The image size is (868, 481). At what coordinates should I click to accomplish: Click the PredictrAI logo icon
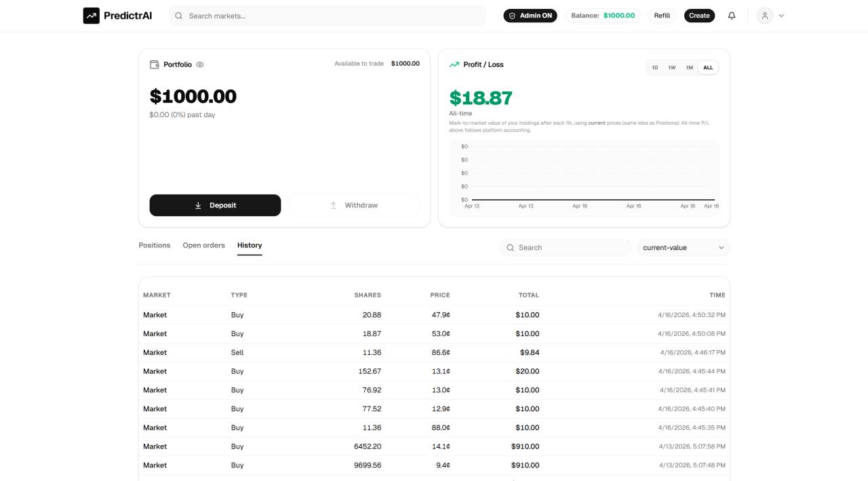pyautogui.click(x=91, y=16)
